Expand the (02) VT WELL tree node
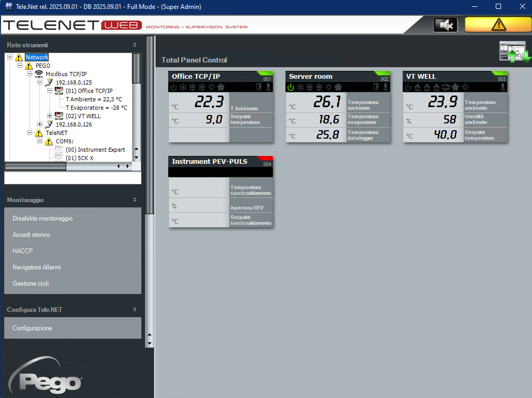Viewport: 532px width, 398px height. click(49, 116)
